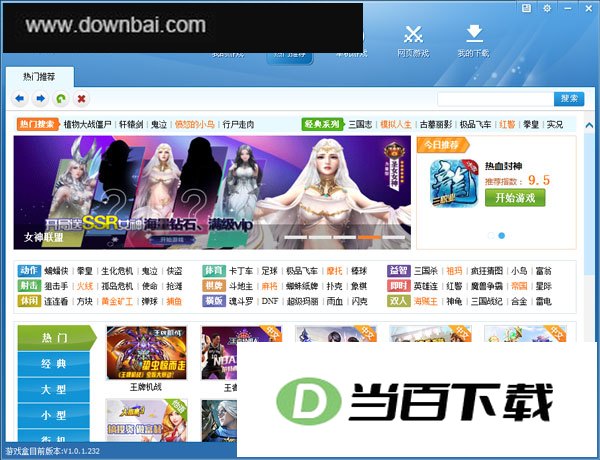Click the 体育 category badge

point(214,271)
